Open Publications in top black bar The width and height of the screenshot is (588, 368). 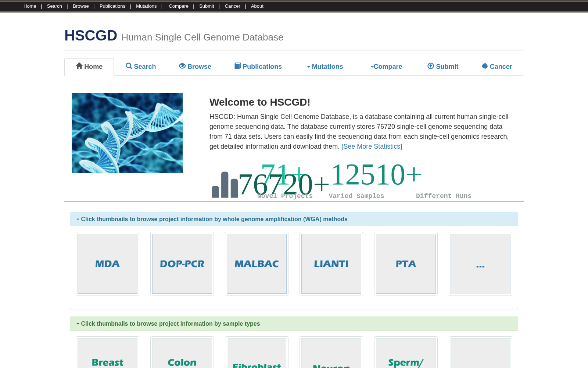[112, 6]
